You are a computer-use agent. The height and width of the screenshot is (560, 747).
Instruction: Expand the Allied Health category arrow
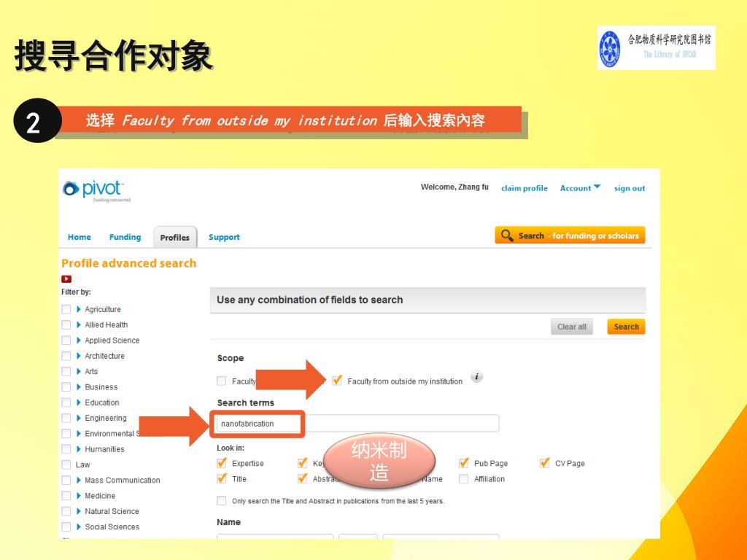tap(79, 324)
